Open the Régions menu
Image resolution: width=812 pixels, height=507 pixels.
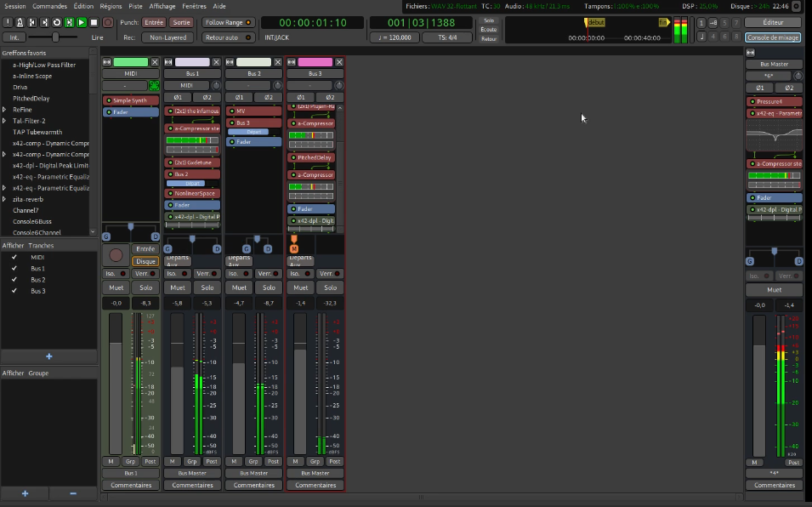(x=111, y=6)
